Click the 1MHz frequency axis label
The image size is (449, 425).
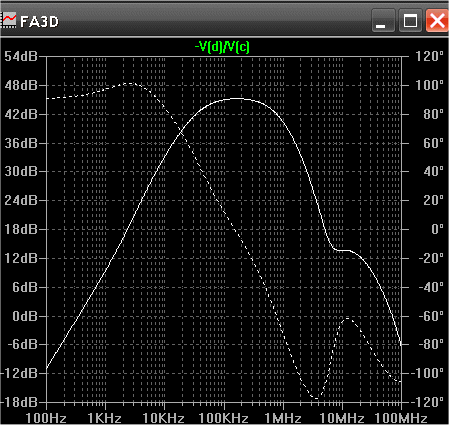(283, 418)
